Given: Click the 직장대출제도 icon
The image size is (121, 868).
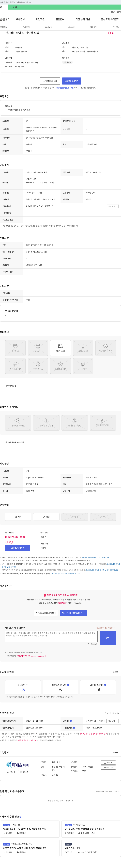Looking at the screenshot, I should (x=38, y=366).
